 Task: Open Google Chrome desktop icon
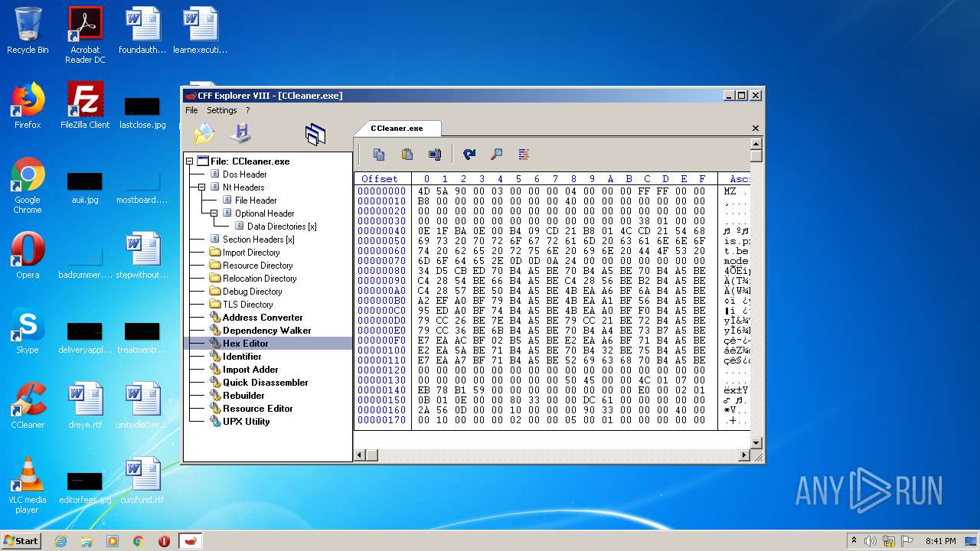[x=28, y=186]
